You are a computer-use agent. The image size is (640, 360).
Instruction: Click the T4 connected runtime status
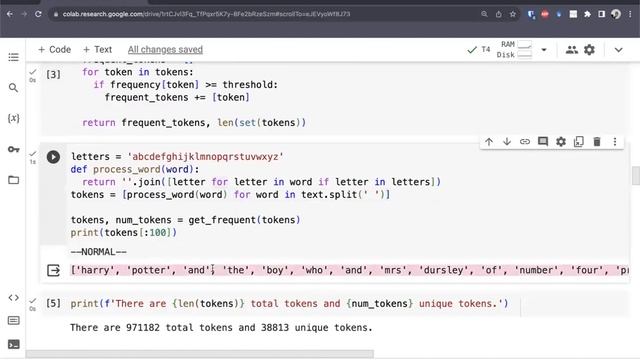(479, 49)
